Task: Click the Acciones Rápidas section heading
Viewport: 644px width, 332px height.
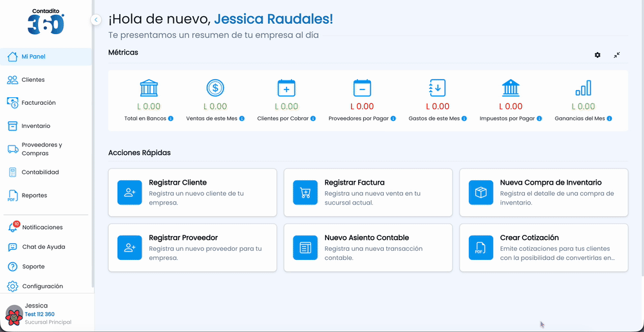Action: click(139, 152)
